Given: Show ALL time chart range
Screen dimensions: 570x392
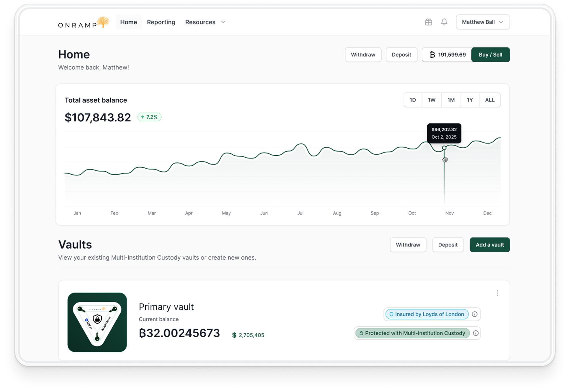Looking at the screenshot, I should [x=490, y=100].
